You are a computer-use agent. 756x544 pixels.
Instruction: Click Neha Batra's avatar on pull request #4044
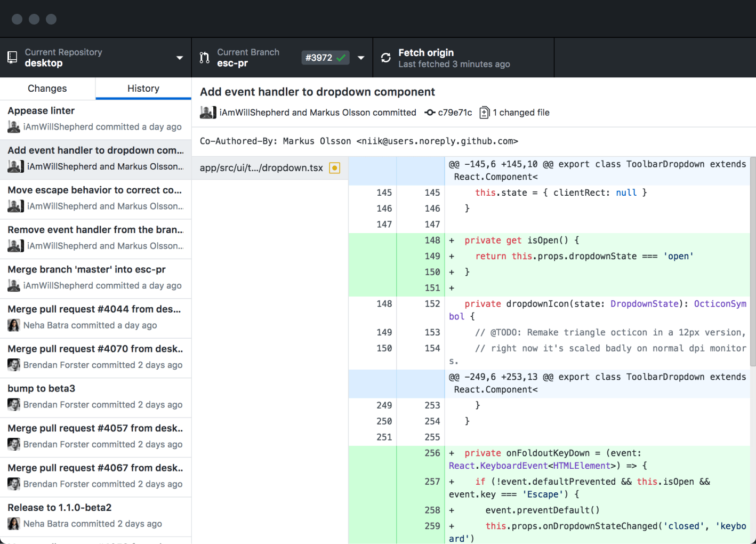coord(13,325)
